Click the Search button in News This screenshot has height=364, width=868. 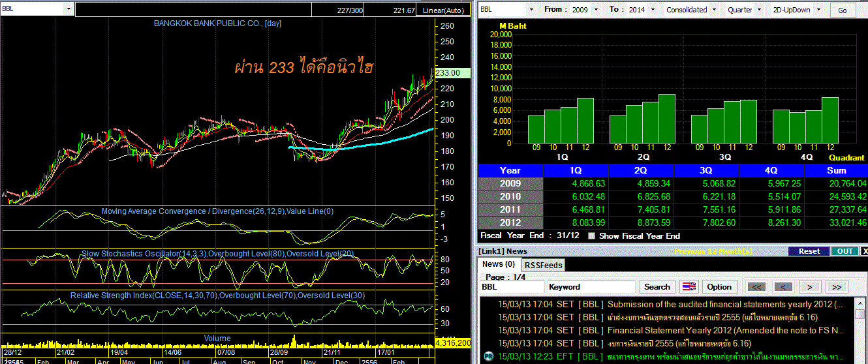tap(657, 287)
